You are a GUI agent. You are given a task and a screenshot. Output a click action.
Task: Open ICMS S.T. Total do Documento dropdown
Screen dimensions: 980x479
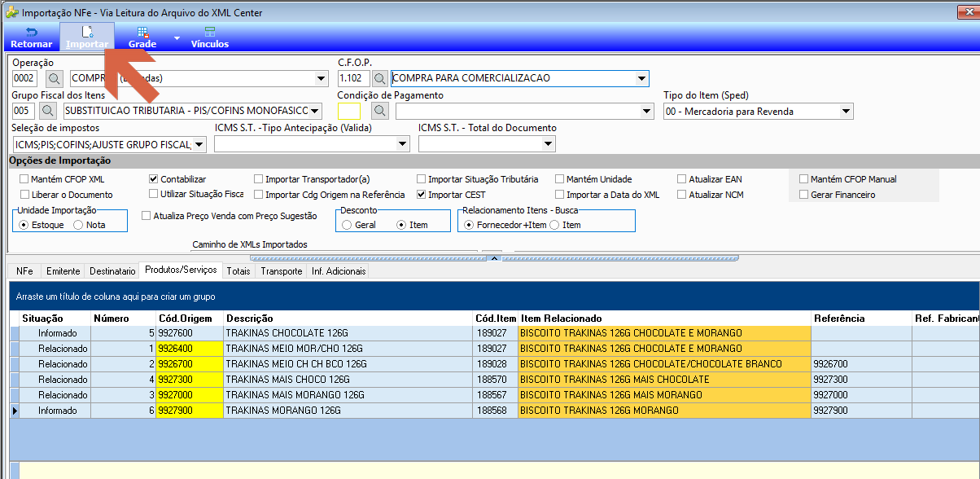pos(549,144)
